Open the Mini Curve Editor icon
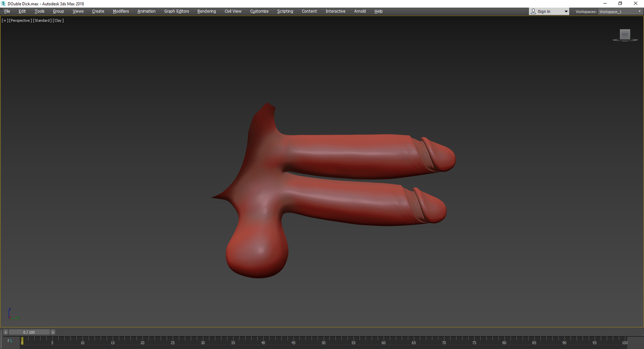644x349 pixels. [10, 341]
